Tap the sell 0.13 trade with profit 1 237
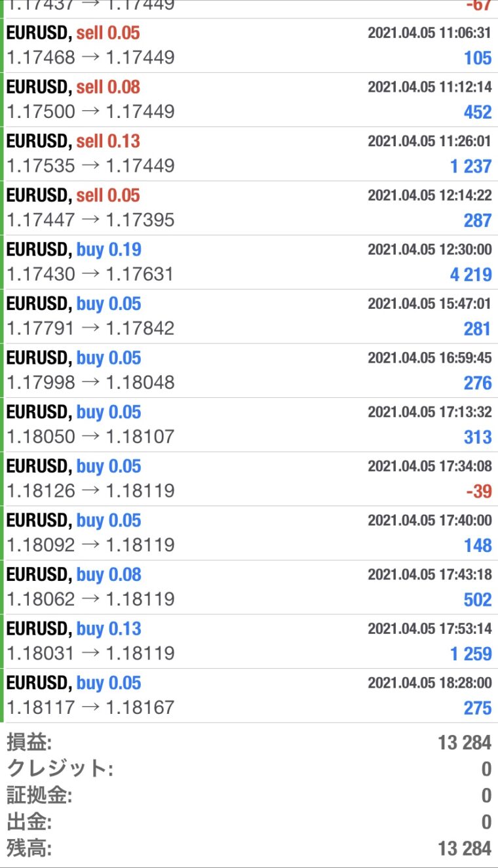This screenshot has width=498, height=868. (x=249, y=154)
